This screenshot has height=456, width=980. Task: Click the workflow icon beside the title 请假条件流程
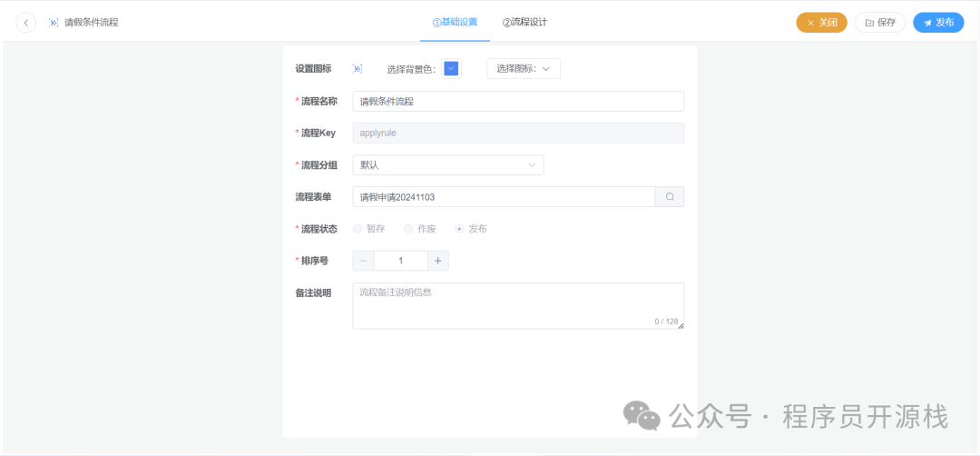(x=54, y=23)
